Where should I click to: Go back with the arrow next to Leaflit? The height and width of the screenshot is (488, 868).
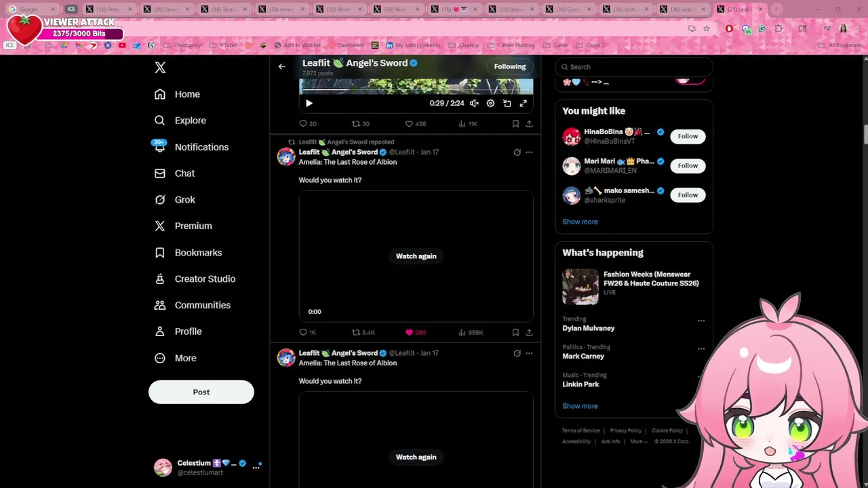(x=281, y=66)
